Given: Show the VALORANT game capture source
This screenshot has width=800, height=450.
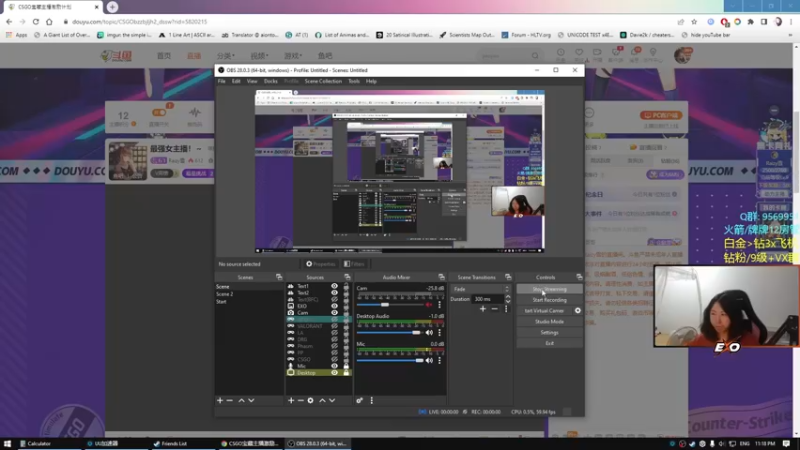Looking at the screenshot, I should coord(334,326).
